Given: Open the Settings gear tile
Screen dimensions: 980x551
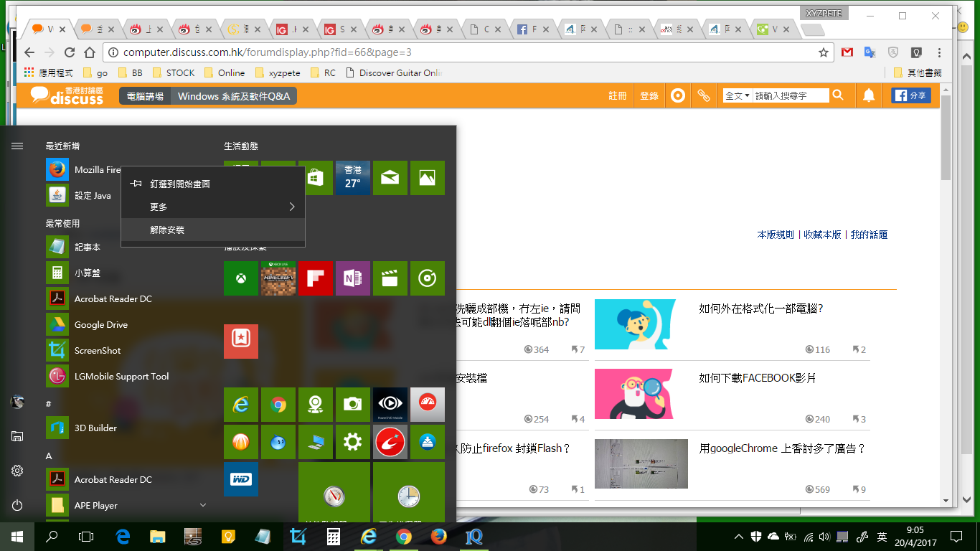Looking at the screenshot, I should click(353, 442).
